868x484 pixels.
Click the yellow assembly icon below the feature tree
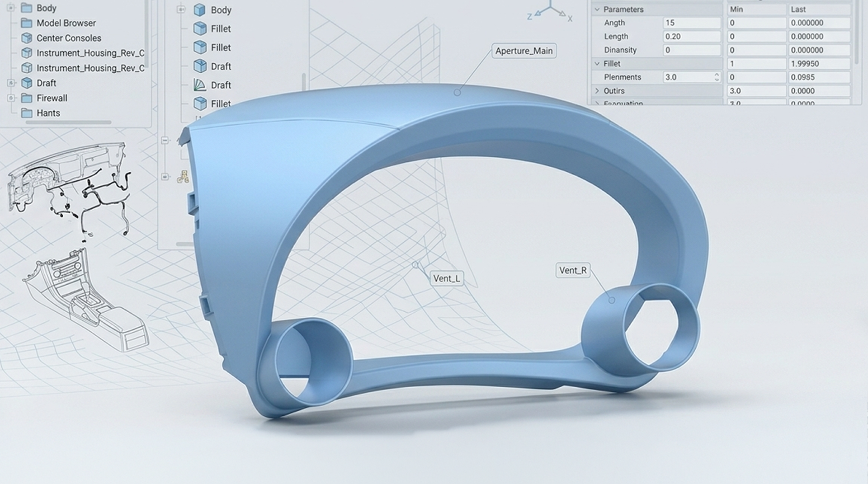tap(183, 177)
